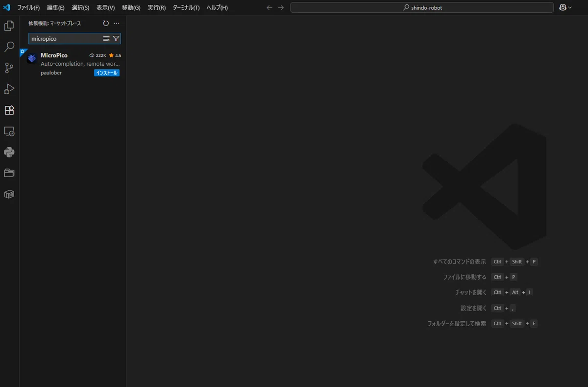The height and width of the screenshot is (387, 588).
Task: Click the Auto-completion extension description
Action: (80, 64)
